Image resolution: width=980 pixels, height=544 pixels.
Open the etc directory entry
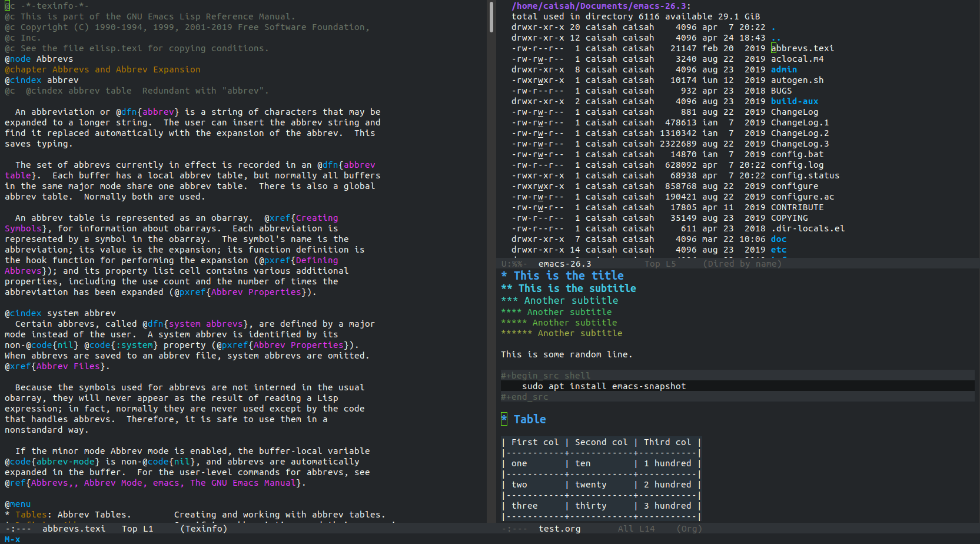779,250
